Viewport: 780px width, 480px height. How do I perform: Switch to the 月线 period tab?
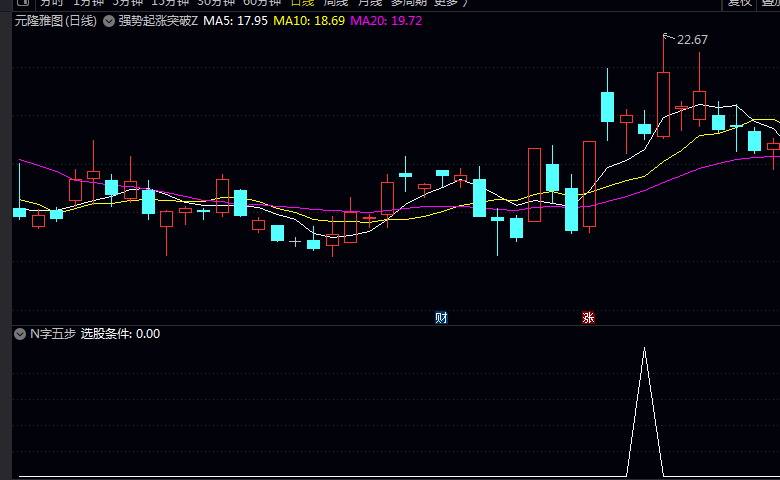(370, 3)
